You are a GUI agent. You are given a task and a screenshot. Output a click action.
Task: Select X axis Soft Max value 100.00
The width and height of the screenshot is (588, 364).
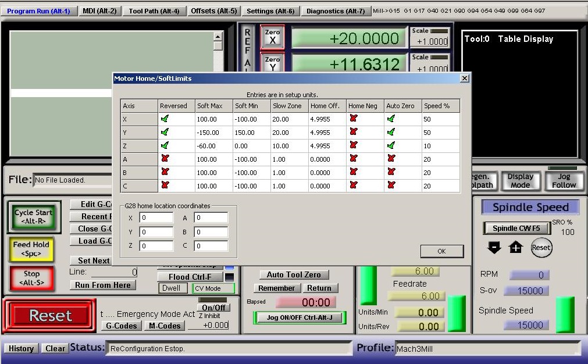tap(214, 119)
